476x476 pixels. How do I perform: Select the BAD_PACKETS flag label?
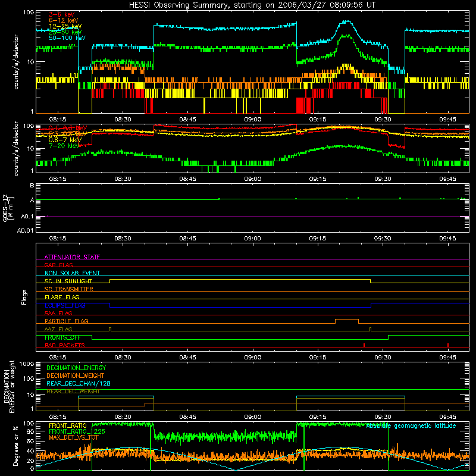tap(65, 345)
